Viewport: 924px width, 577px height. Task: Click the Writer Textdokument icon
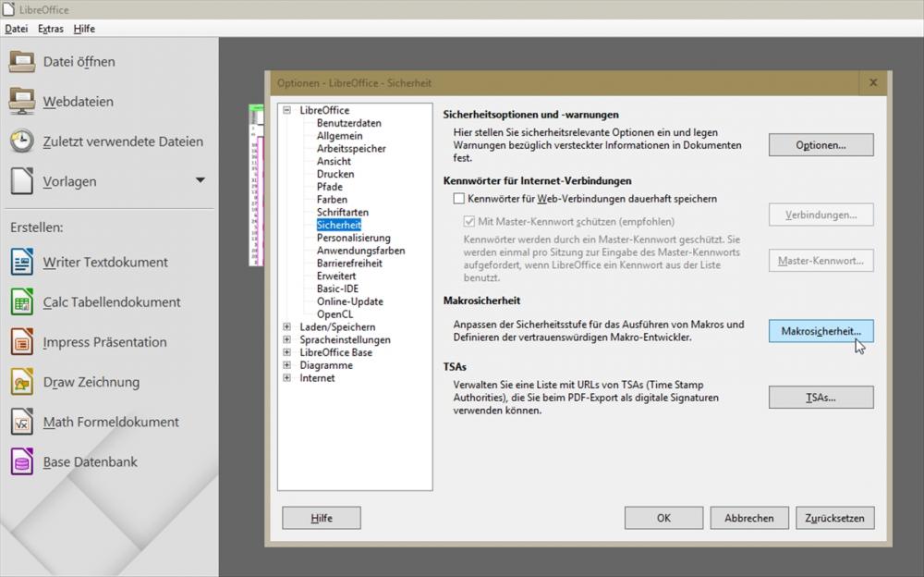[22, 262]
